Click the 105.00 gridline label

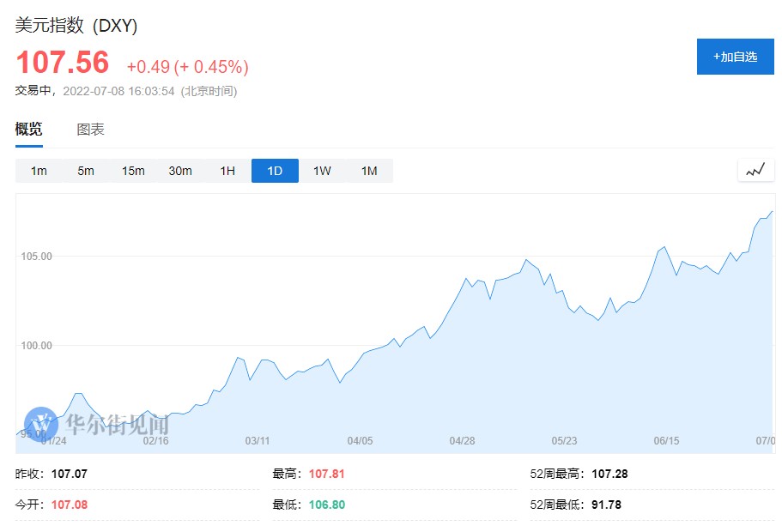click(x=35, y=257)
